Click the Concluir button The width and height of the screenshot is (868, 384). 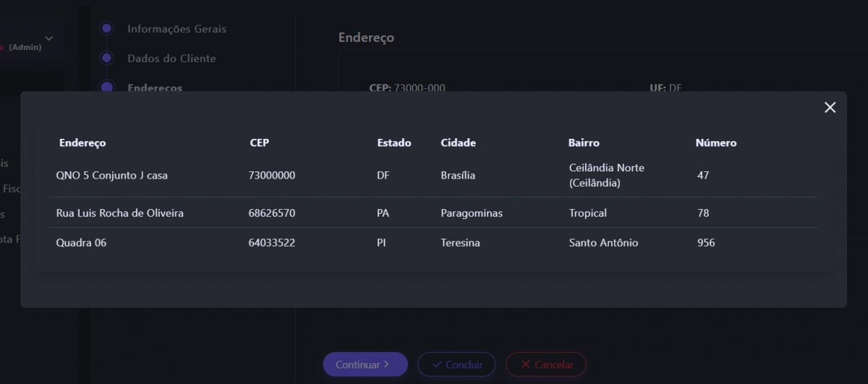pos(456,364)
